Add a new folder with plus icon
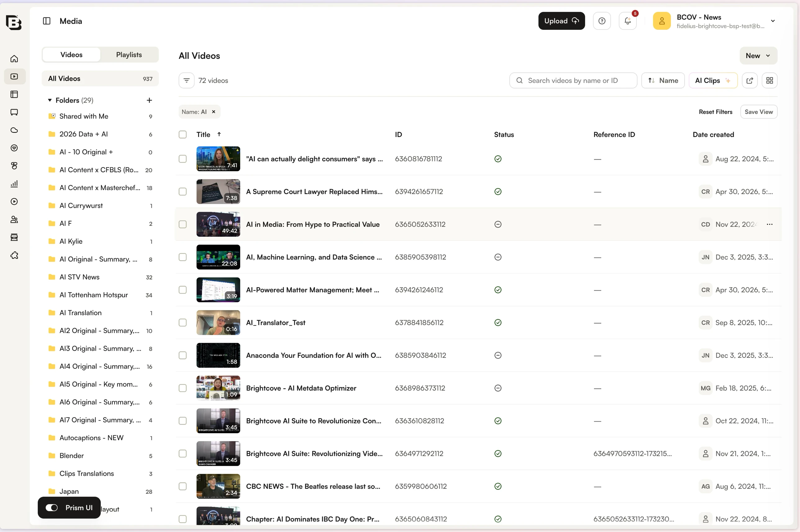Screen dimensions: 800x532 [149, 100]
